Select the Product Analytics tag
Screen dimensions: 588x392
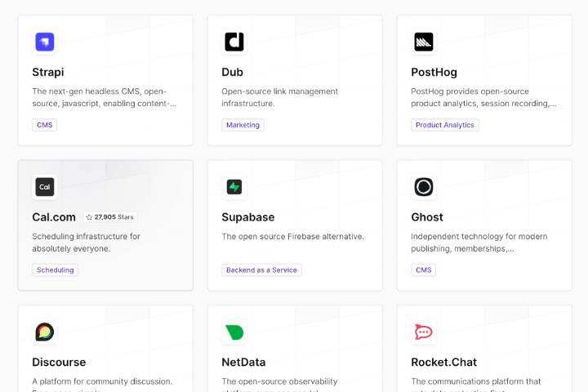pyautogui.click(x=444, y=125)
